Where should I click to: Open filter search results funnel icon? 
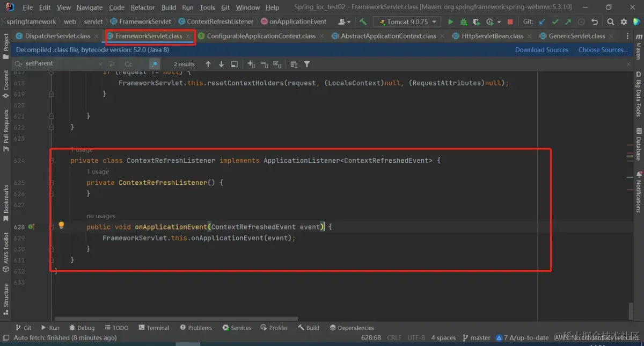click(307, 64)
